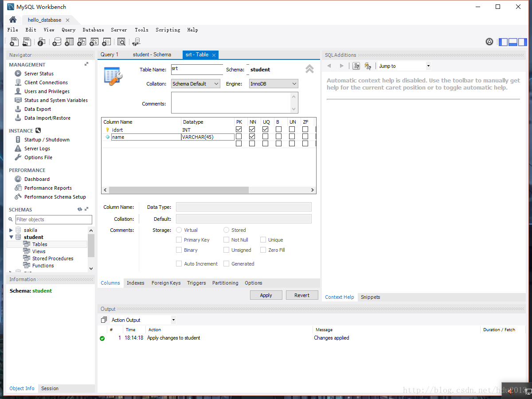This screenshot has height=399, width=532.
Task: Open the Database menu
Action: pos(93,30)
